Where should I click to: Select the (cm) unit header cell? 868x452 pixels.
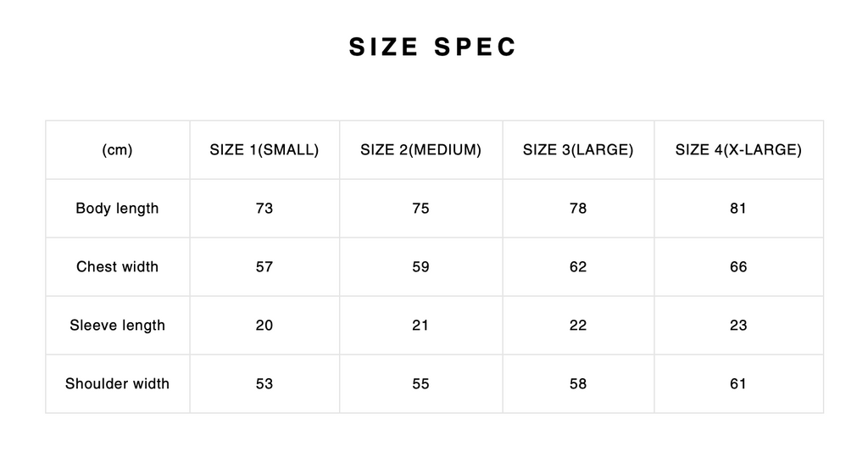coord(117,150)
